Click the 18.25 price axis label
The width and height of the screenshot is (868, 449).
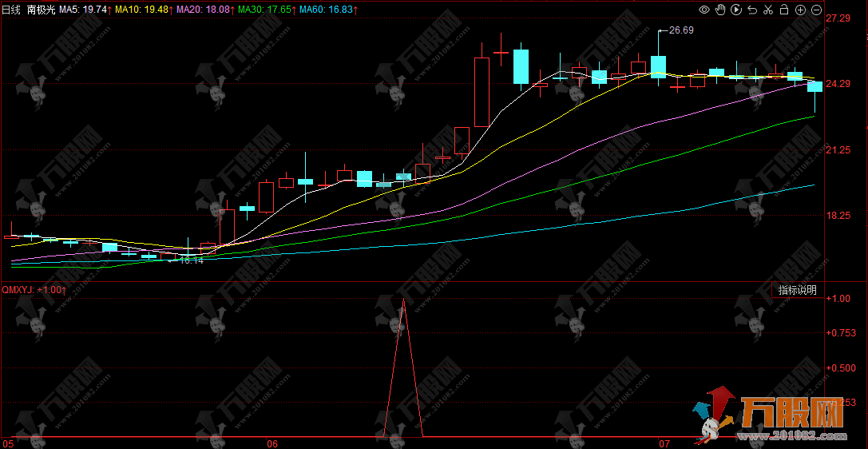(x=838, y=216)
